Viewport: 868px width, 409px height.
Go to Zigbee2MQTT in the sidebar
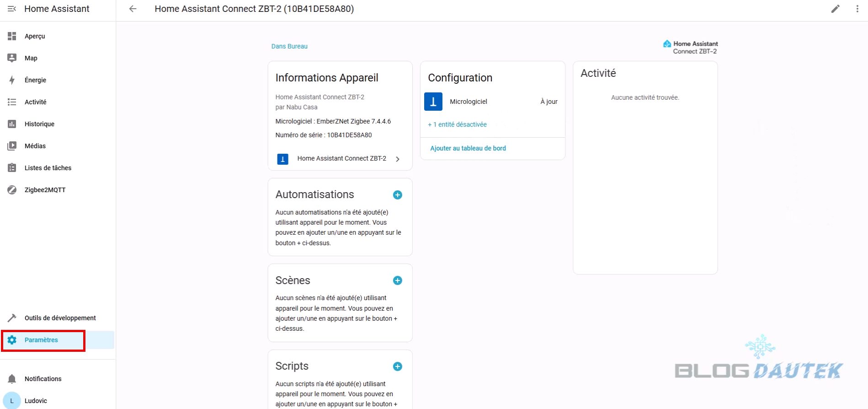click(x=45, y=190)
